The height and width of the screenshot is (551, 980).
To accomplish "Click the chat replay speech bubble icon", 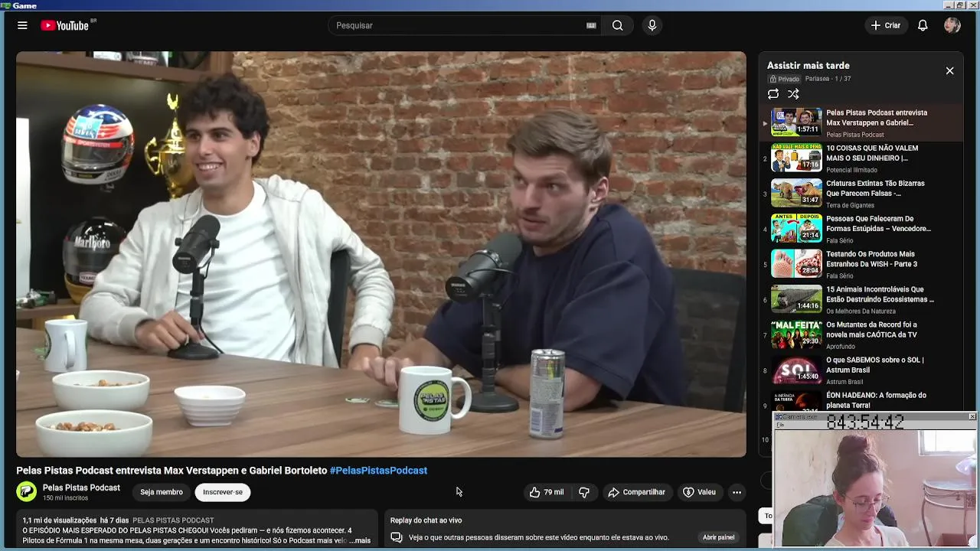I will (397, 537).
